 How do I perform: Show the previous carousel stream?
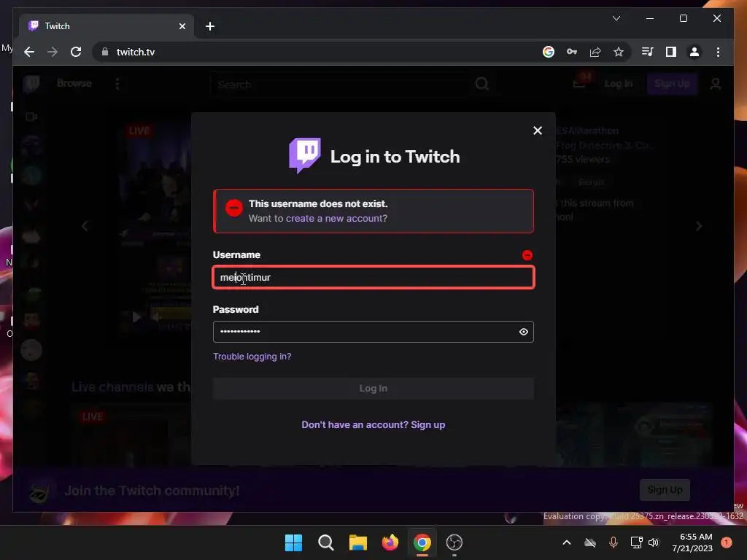(85, 226)
